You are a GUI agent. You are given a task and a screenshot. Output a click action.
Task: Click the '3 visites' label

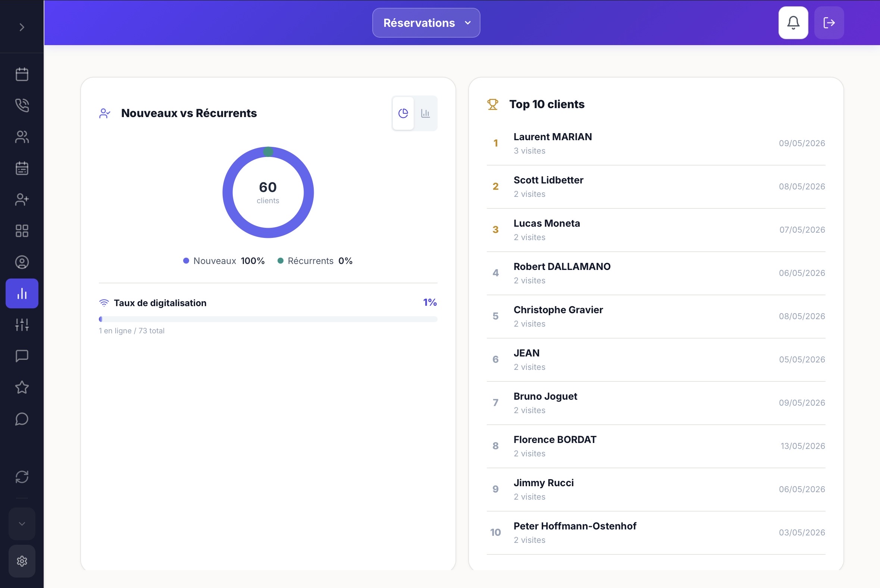coord(529,151)
